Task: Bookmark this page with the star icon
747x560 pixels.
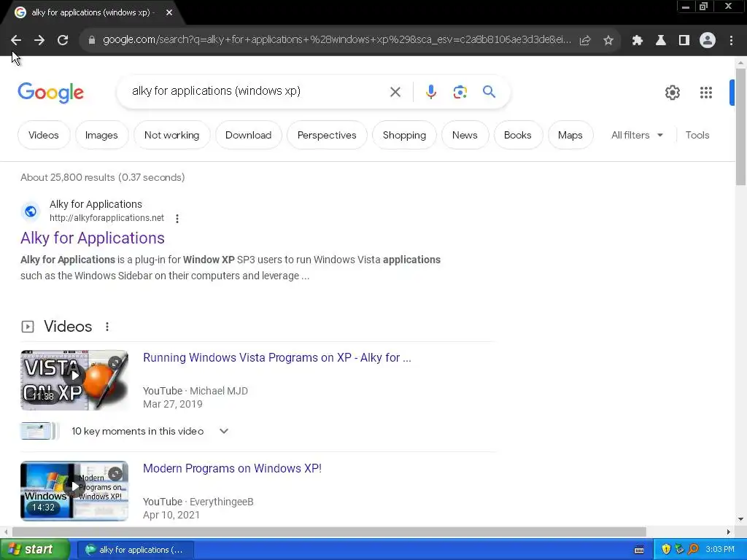Action: tap(608, 41)
